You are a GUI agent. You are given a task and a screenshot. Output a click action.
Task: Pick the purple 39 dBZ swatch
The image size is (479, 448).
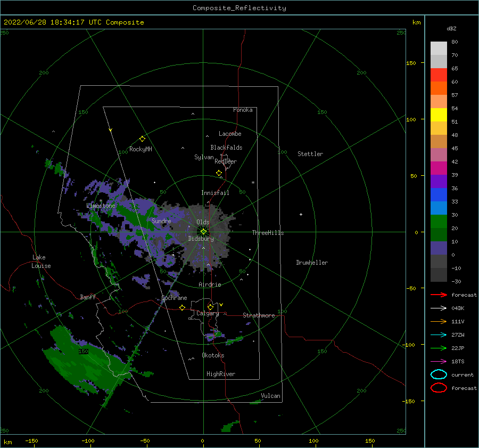coord(439,182)
